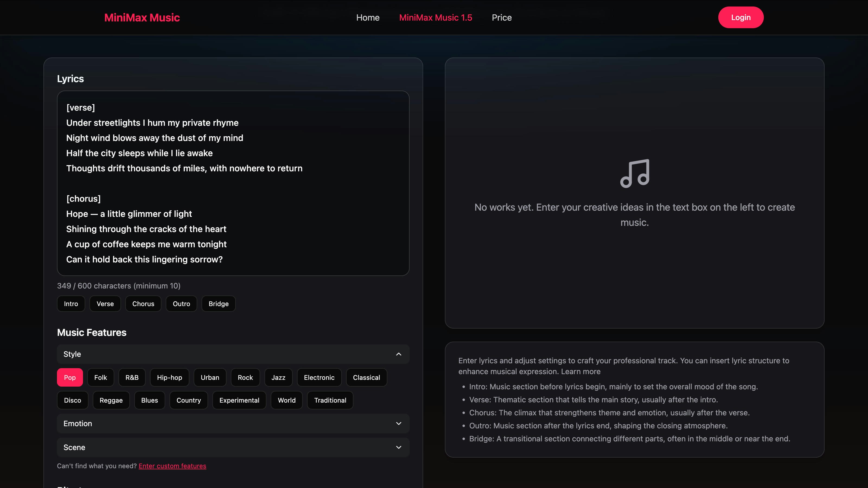
Task: Choose the Reggae style chip
Action: pos(111,400)
